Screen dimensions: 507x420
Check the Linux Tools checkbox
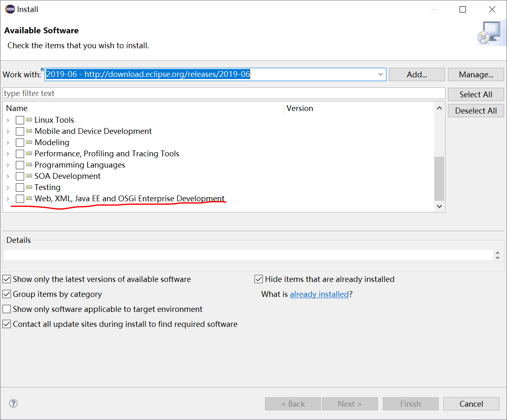[x=20, y=120]
